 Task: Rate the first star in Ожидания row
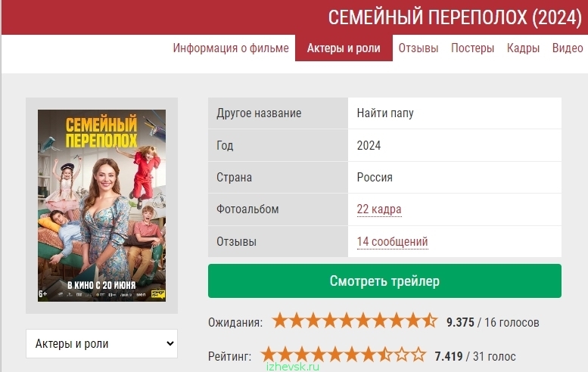pos(280,321)
